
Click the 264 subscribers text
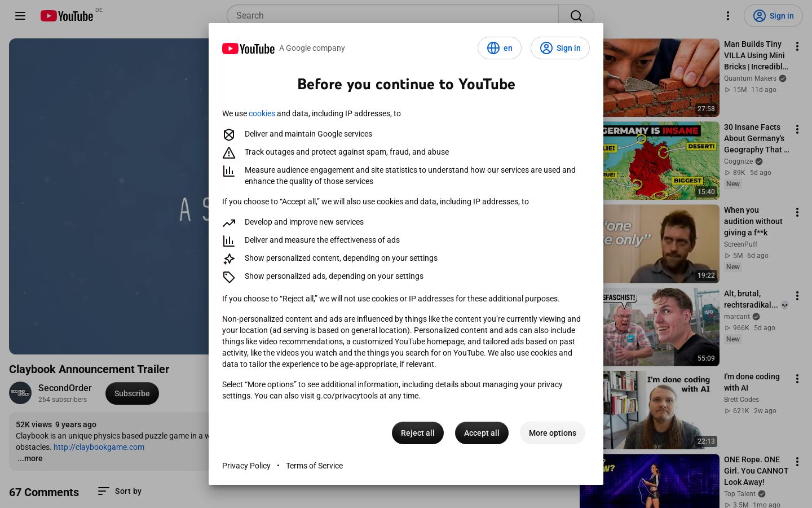[63, 400]
